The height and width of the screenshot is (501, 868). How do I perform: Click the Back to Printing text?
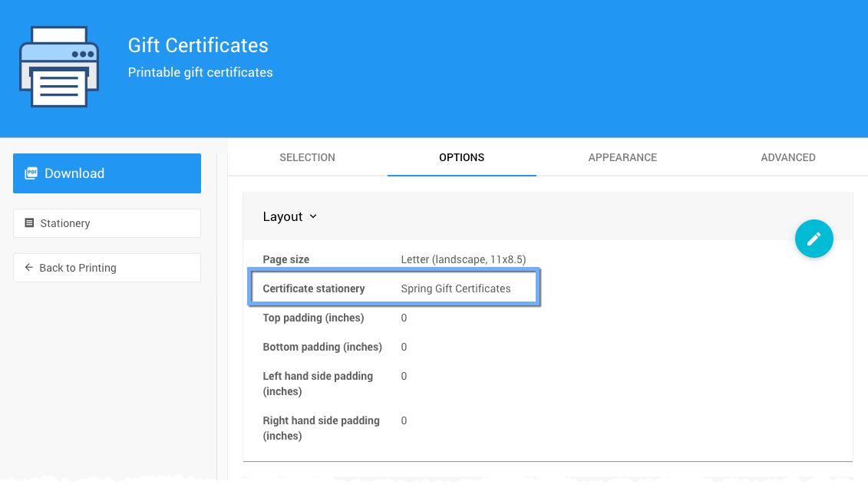(78, 268)
